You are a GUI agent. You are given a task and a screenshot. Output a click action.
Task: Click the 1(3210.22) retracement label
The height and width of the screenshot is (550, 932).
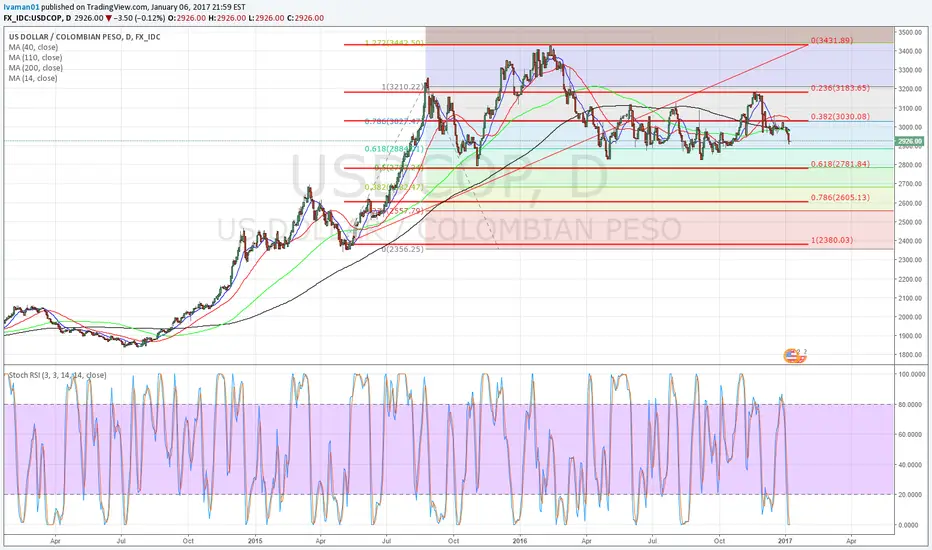point(402,87)
